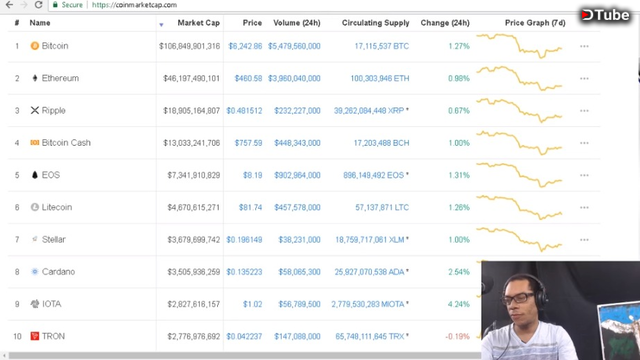This screenshot has height=360, width=640.
Task: Click Ethereum price $460.58
Action: pyautogui.click(x=248, y=78)
